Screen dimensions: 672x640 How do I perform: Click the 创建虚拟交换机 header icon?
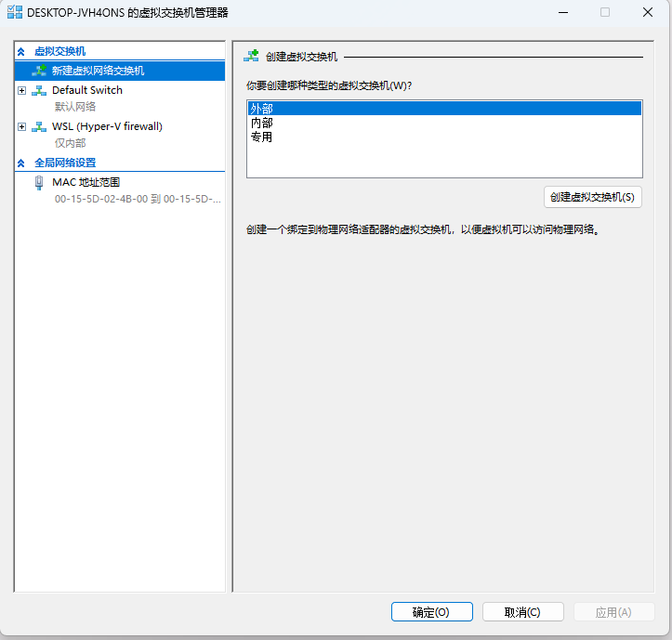pos(251,56)
